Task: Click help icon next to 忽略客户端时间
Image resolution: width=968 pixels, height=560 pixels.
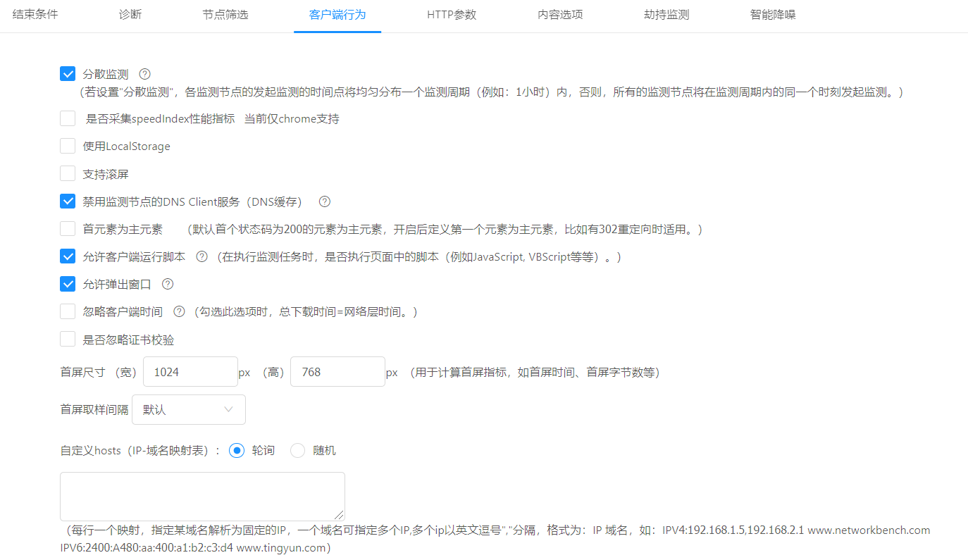Action: [179, 311]
